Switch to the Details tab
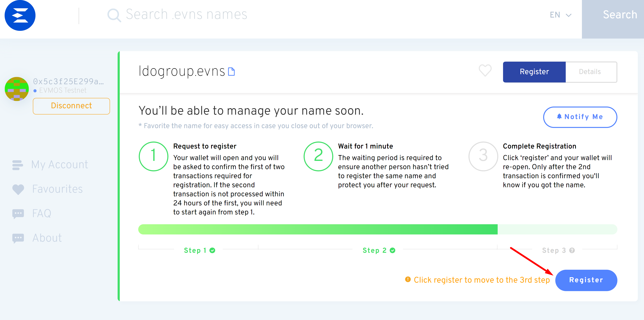This screenshot has height=320, width=644. (590, 72)
